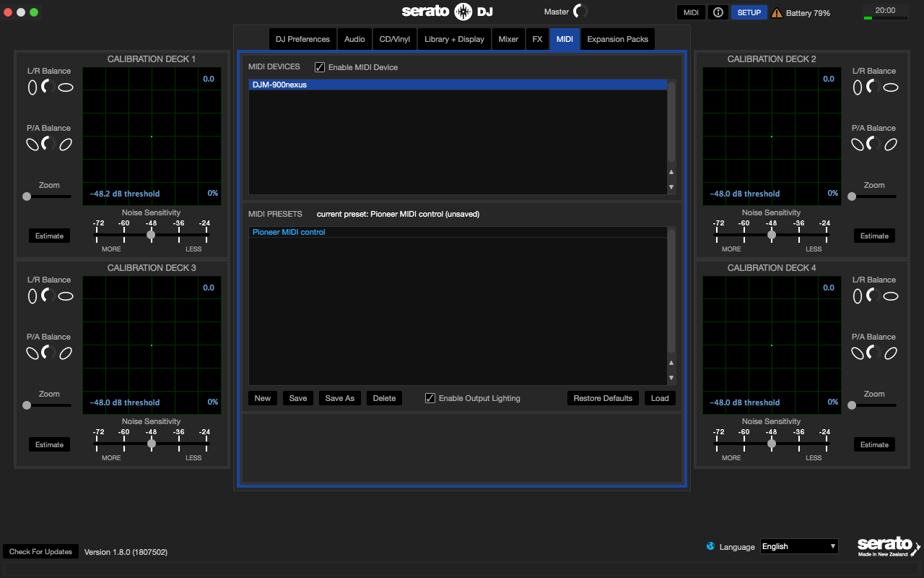The height and width of the screenshot is (578, 924).
Task: Click the MIDI assign button in the header
Action: (x=691, y=12)
